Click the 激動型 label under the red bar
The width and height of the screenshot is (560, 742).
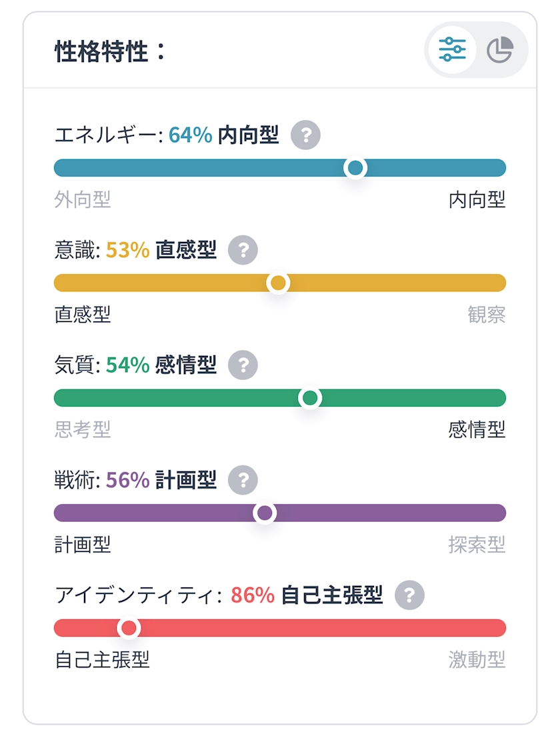pyautogui.click(x=477, y=660)
